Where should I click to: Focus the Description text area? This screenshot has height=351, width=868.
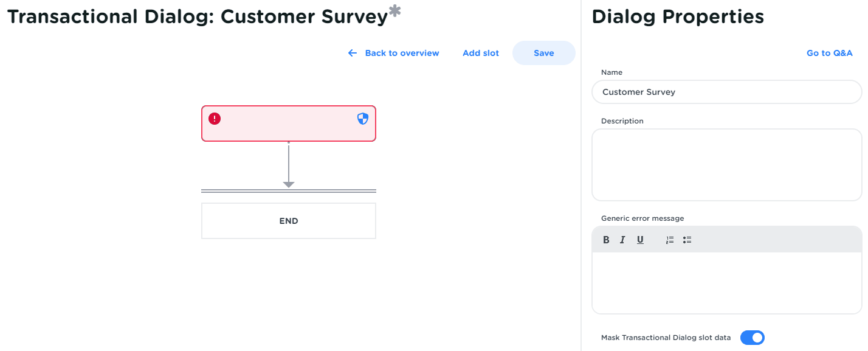tap(726, 164)
